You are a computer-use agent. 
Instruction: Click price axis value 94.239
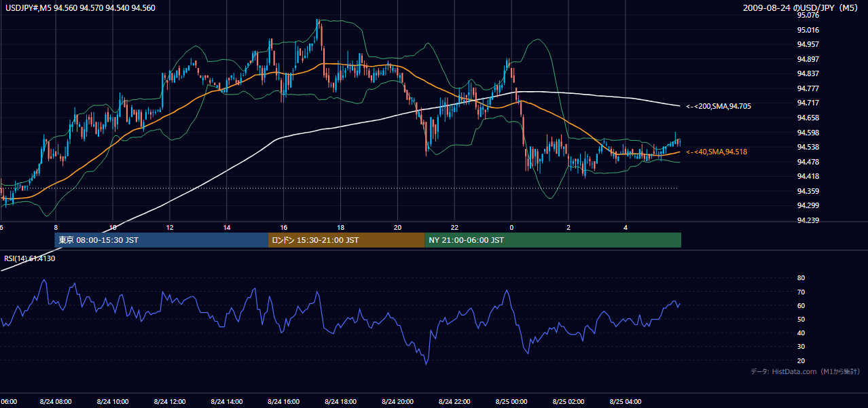pyautogui.click(x=808, y=220)
